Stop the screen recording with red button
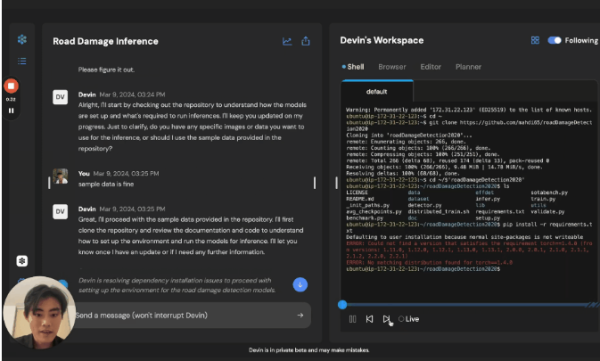The height and width of the screenshot is (361, 600). click(11, 86)
